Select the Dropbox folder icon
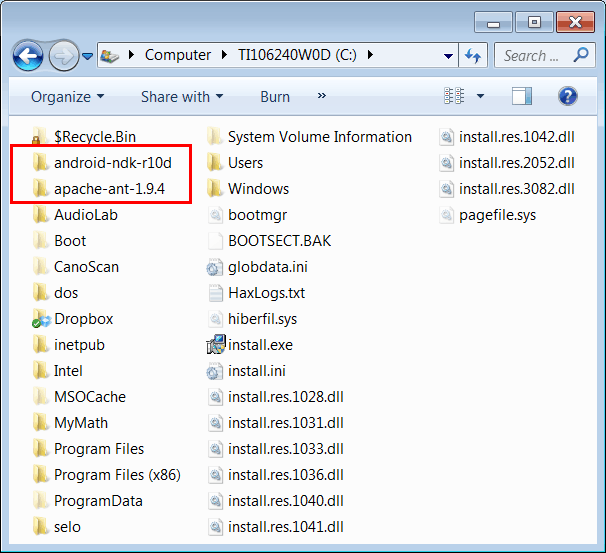The width and height of the screenshot is (606, 553). tap(41, 318)
